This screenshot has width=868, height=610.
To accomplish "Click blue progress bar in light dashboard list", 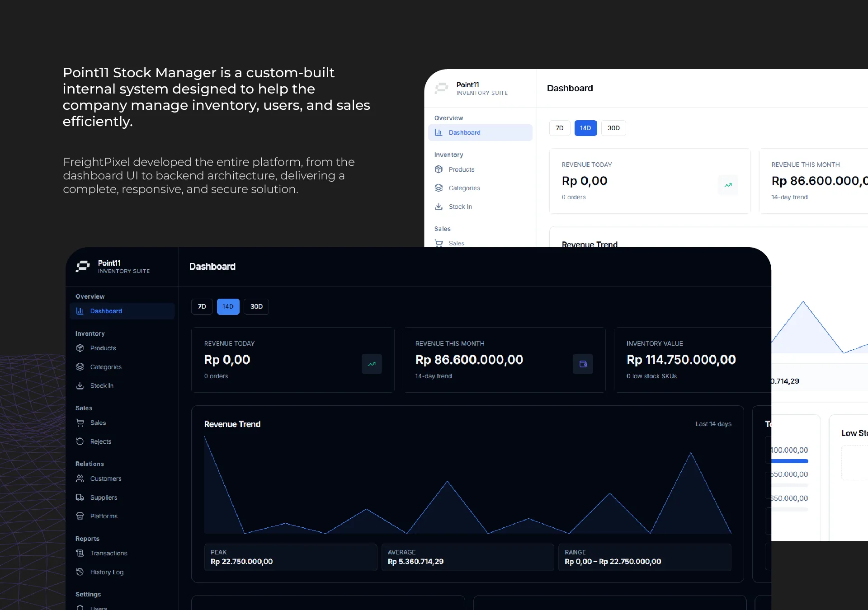I will (x=790, y=461).
